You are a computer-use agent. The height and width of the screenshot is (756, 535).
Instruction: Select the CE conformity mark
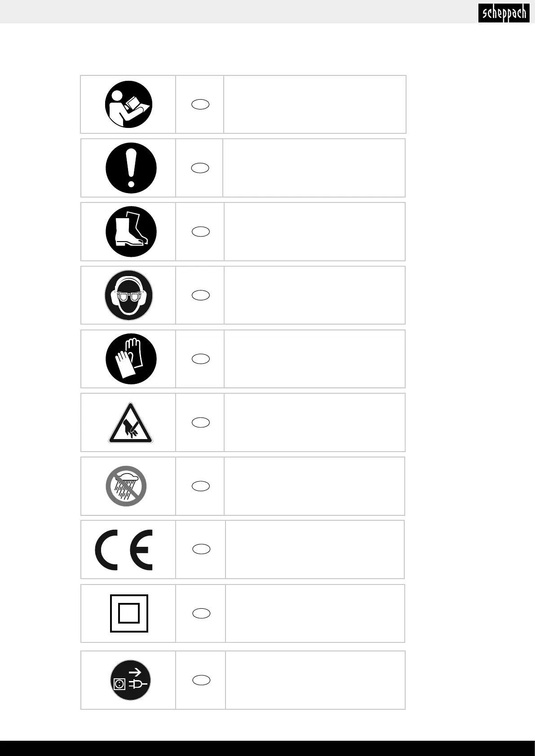(124, 550)
